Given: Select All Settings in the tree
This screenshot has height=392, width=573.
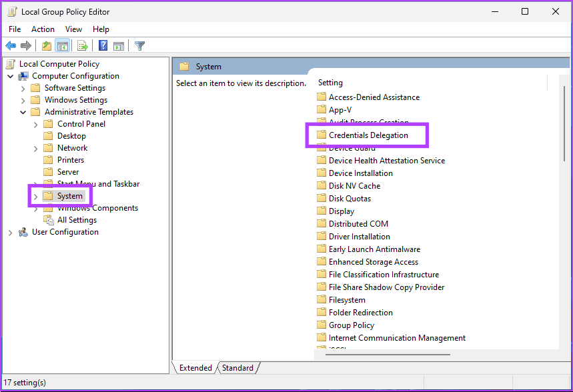Looking at the screenshot, I should [77, 220].
